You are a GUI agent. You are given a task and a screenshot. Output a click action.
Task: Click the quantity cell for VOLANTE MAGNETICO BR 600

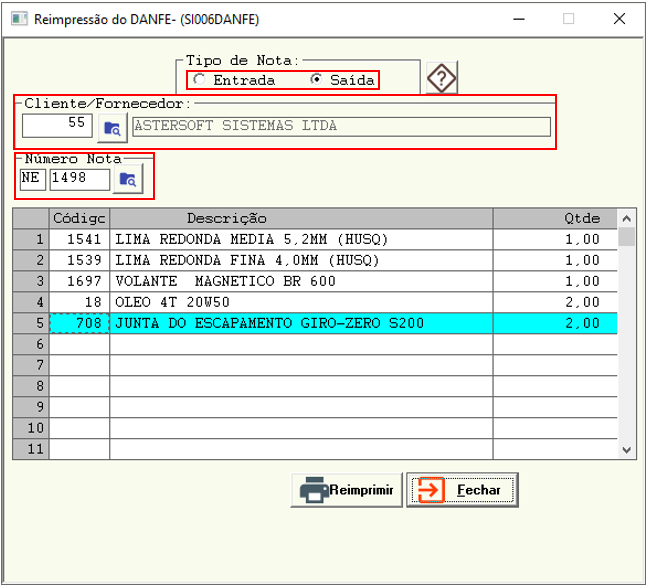(555, 282)
